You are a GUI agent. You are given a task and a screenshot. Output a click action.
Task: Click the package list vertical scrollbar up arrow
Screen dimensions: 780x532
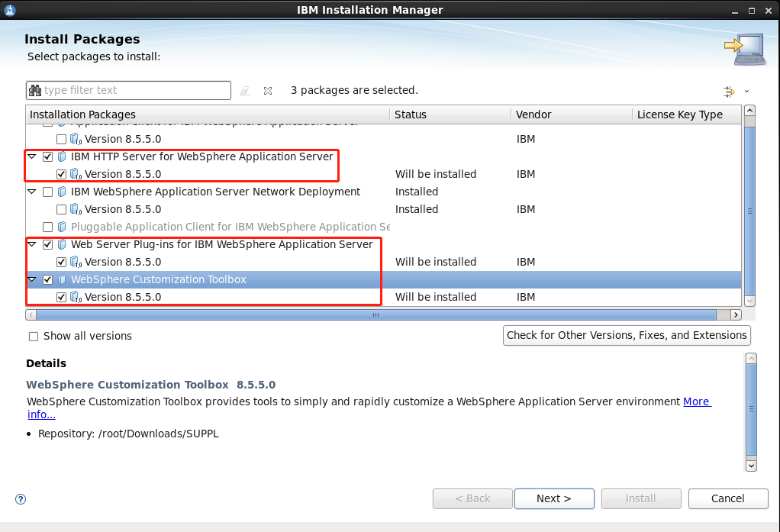[x=750, y=111]
